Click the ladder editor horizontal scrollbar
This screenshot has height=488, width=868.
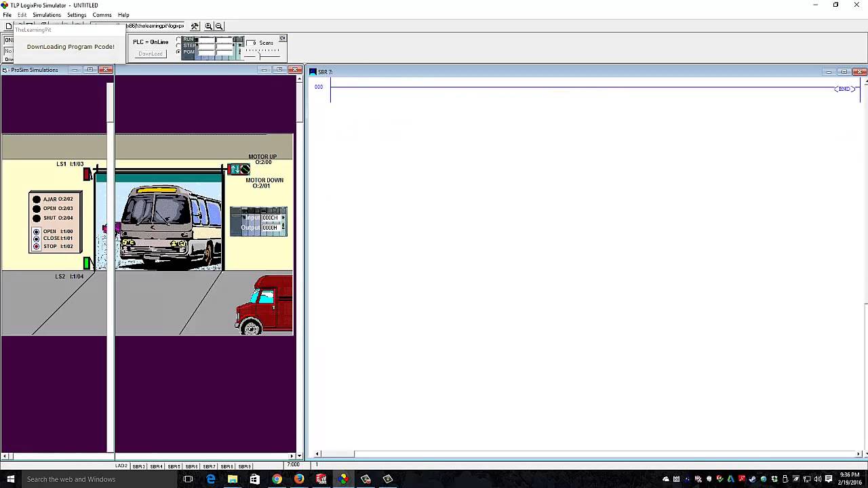click(x=588, y=454)
